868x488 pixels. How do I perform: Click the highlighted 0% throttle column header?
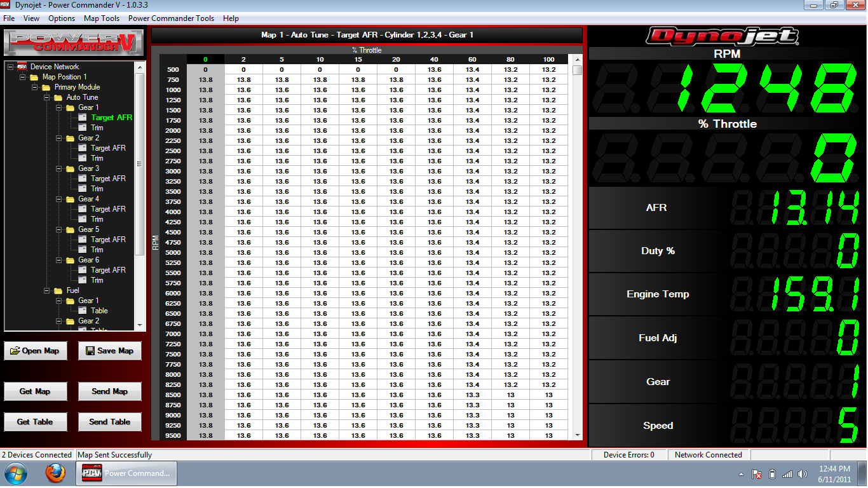click(205, 60)
